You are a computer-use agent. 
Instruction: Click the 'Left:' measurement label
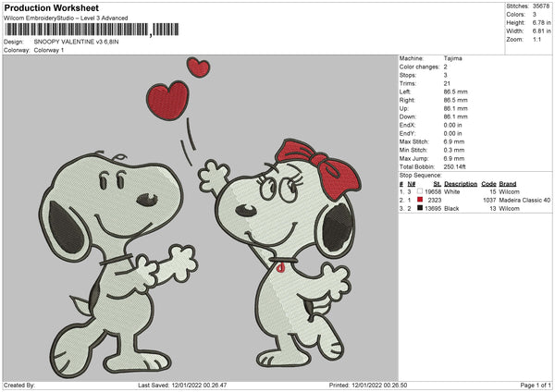(x=405, y=92)
